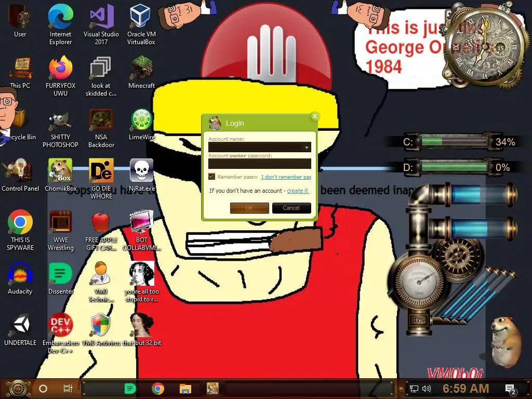
Task: Click the C: drive usage bar gadget
Action: tap(454, 141)
